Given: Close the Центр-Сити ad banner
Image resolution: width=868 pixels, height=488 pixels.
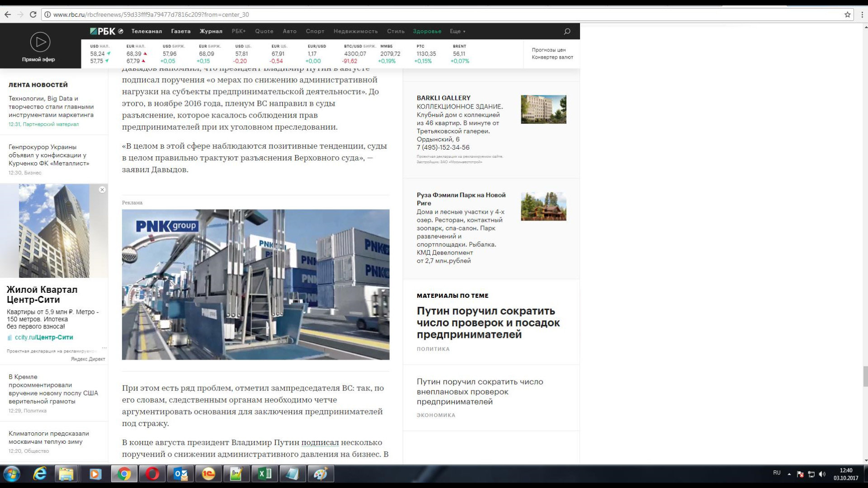Looking at the screenshot, I should tap(102, 190).
